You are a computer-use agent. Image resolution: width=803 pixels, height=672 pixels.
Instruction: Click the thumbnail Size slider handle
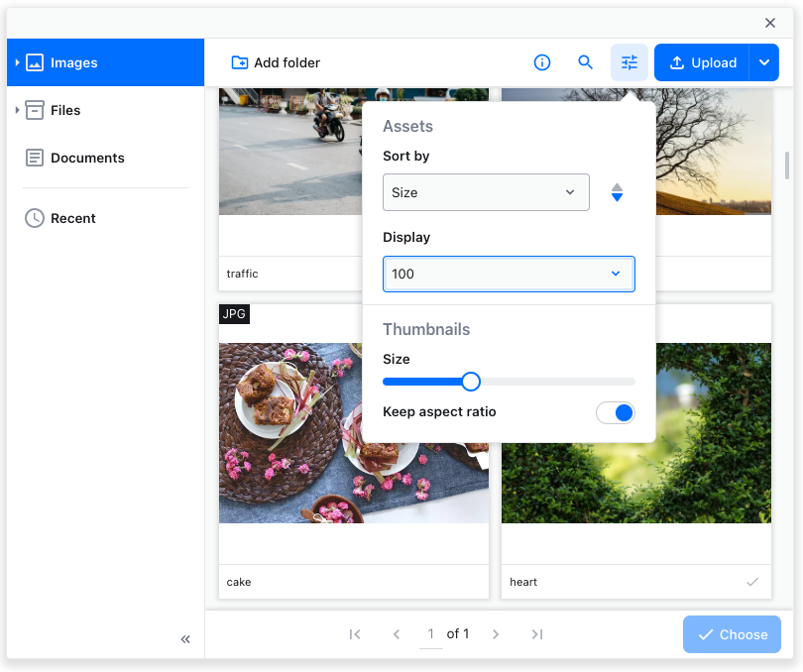[471, 382]
